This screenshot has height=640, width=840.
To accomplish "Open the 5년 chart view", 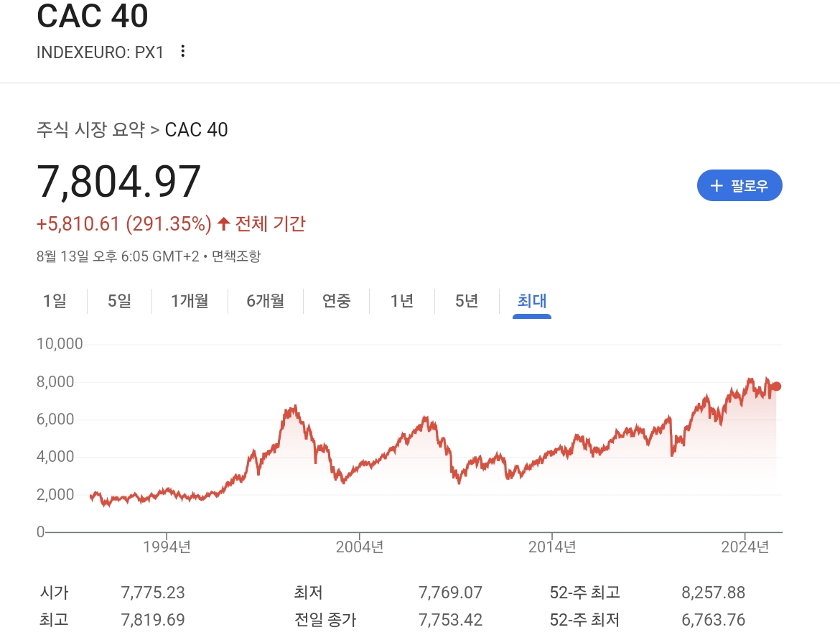I will click(467, 301).
